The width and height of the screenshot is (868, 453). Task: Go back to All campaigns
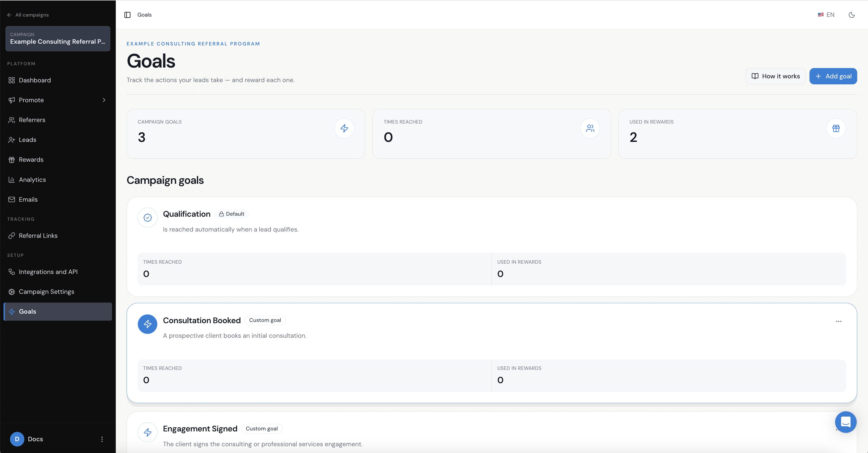tap(28, 15)
